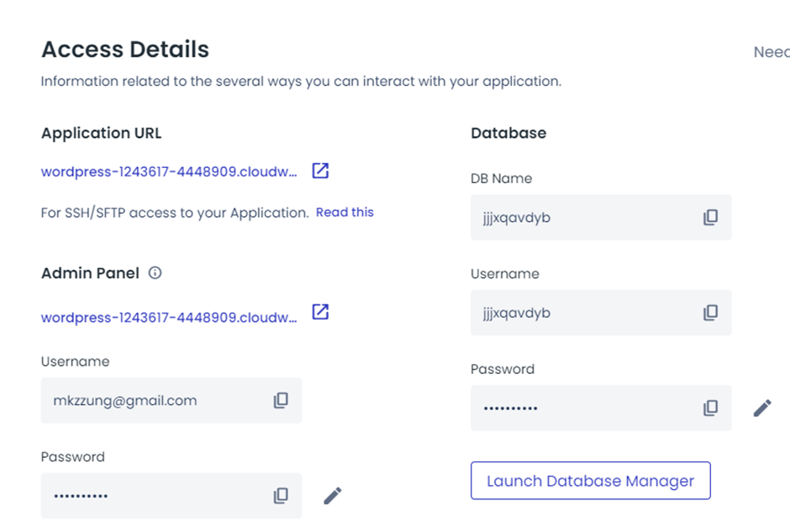Click the Database Password field
The image size is (790, 532).
tap(580, 408)
